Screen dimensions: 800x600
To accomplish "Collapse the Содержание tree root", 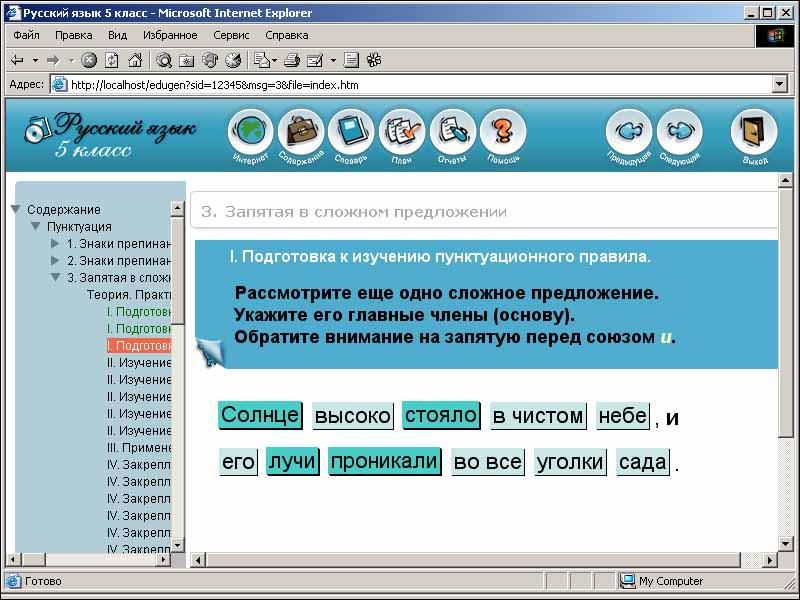I will pos(16,210).
